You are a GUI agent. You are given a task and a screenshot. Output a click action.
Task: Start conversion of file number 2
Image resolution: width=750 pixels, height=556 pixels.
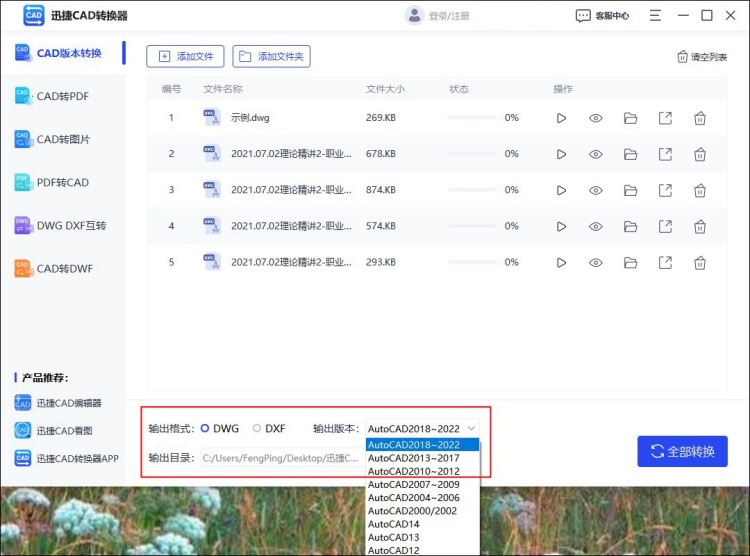click(x=561, y=154)
